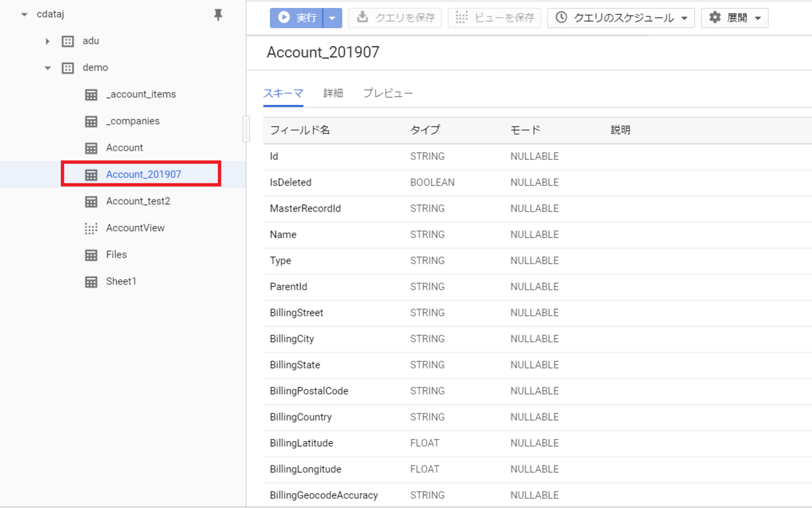The height and width of the screenshot is (508, 812).
Task: Click the adu dataset icon
Action: tap(68, 41)
